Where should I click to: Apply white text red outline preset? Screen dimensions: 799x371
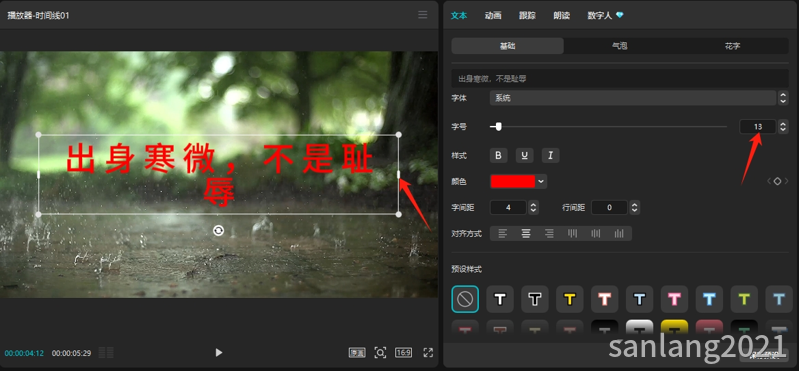click(604, 299)
